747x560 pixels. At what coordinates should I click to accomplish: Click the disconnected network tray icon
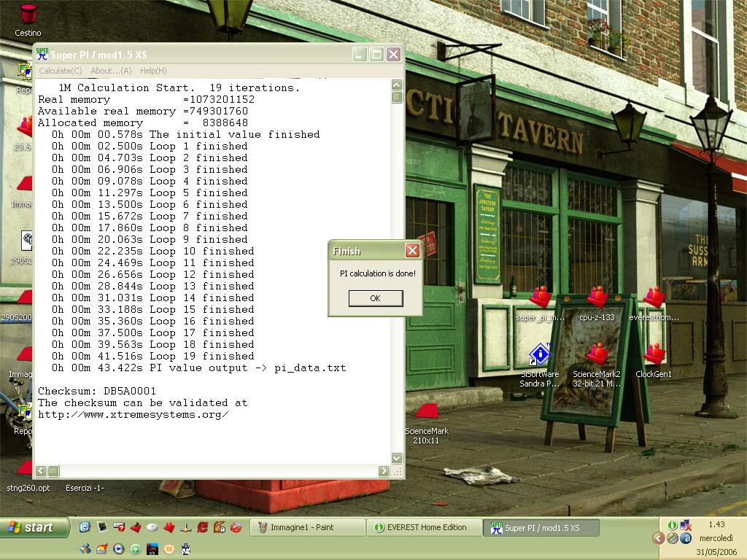pos(686,525)
